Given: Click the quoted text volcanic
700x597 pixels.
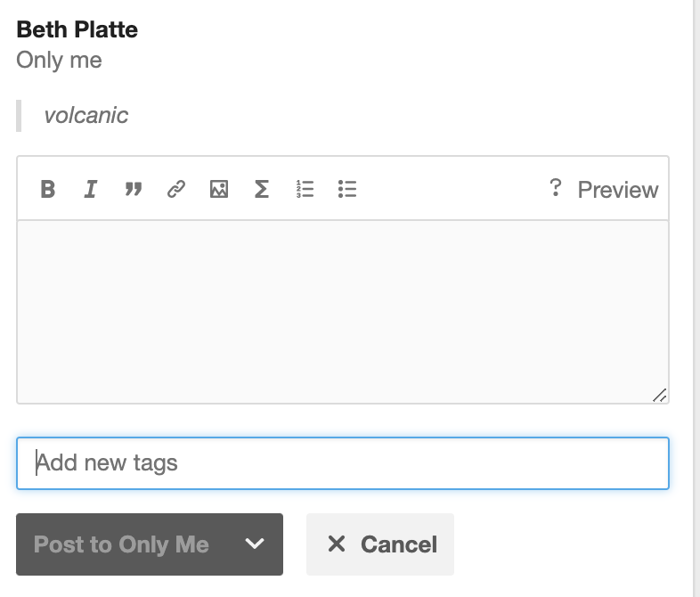Looking at the screenshot, I should pyautogui.click(x=86, y=115).
